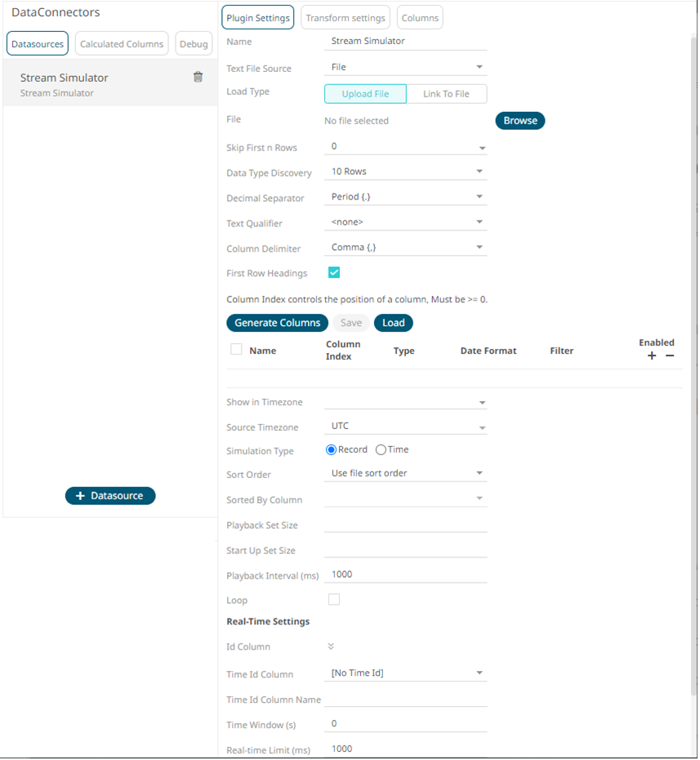Screen dimensions: 700x760
Task: Check the select-all box beside Name header
Action: [236, 350]
